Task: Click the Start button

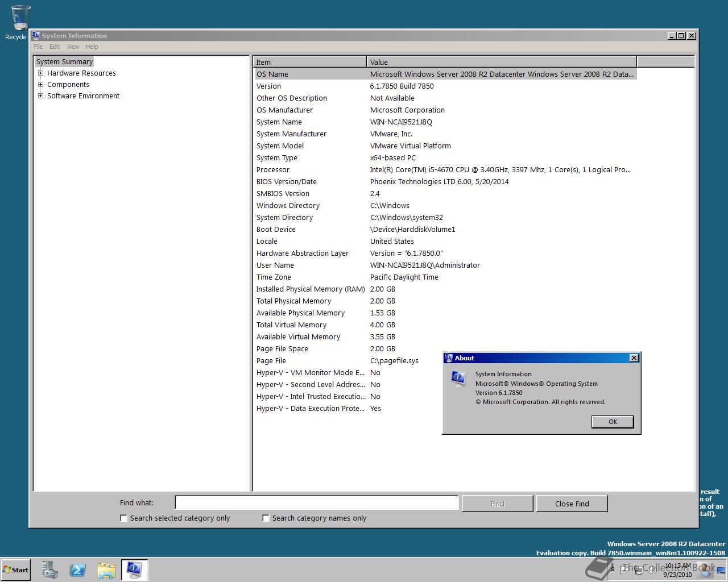Action: (x=16, y=570)
